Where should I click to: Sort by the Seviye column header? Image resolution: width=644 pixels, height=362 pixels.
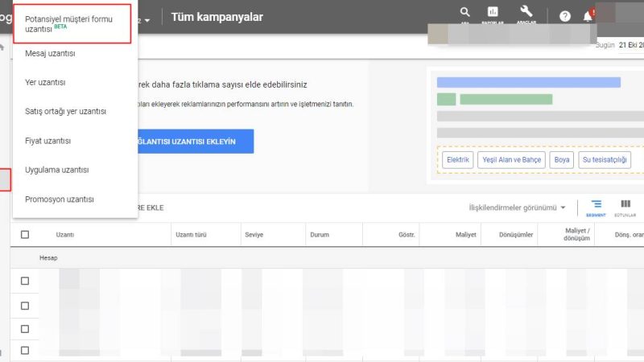[254, 235]
